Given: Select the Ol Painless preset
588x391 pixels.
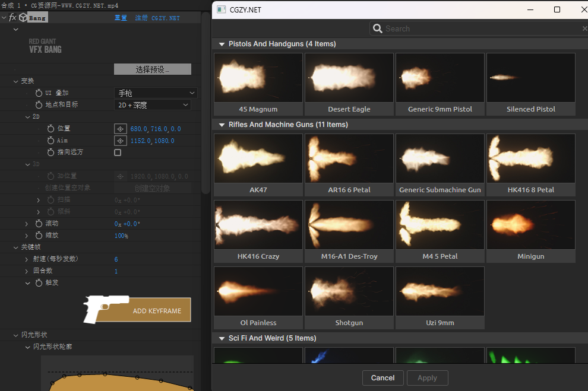Looking at the screenshot, I should (258, 298).
